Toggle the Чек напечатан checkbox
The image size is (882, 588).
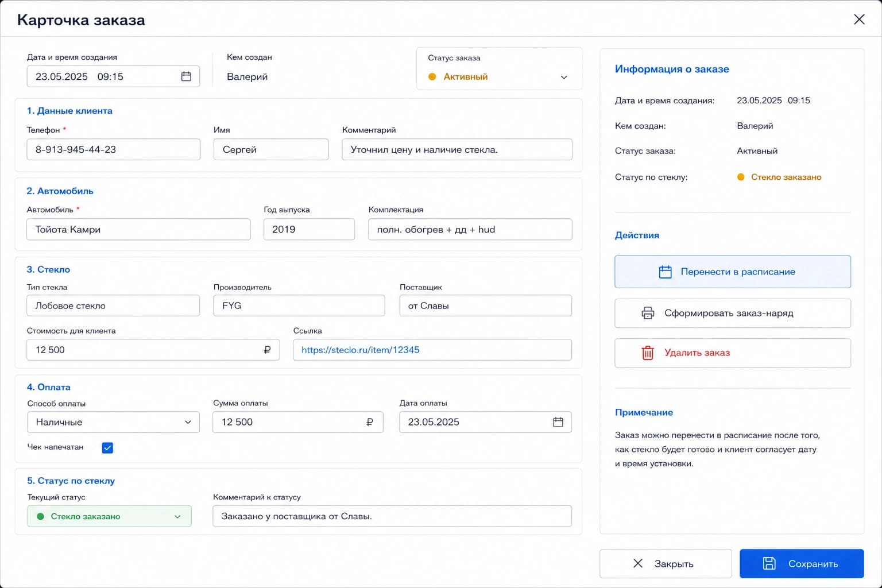(x=107, y=448)
